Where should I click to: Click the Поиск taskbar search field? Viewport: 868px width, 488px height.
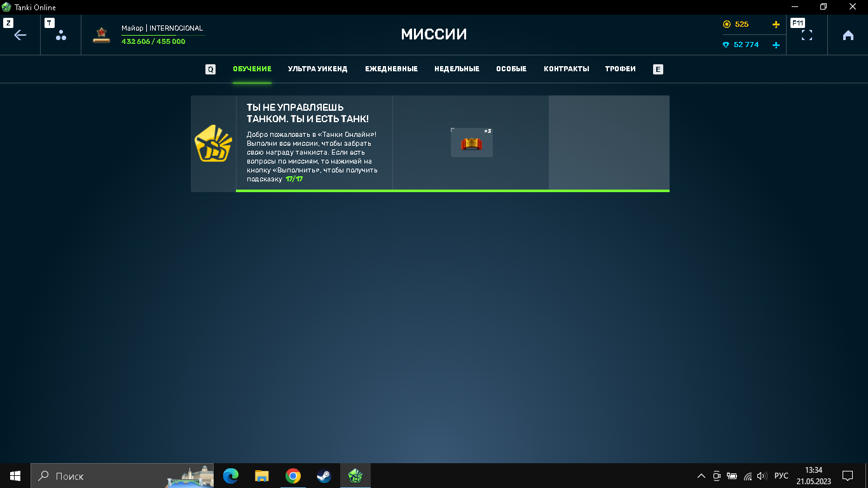[121, 476]
